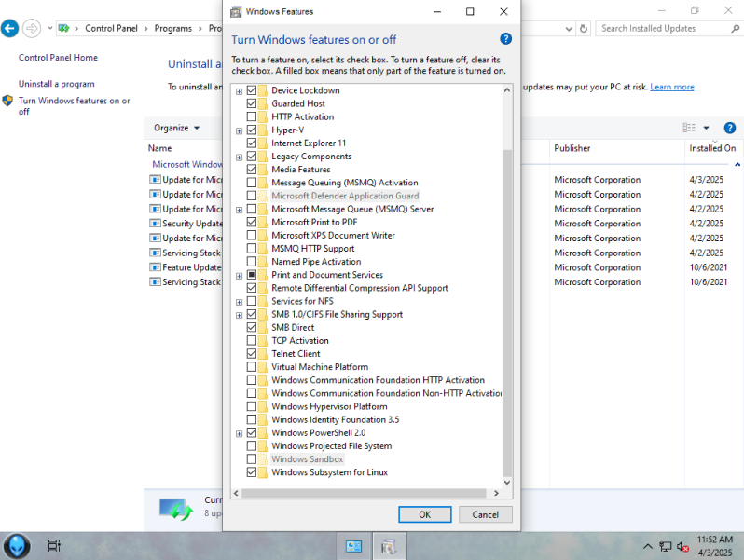The image size is (744, 560).
Task: Click the folder icon beside Telnet Client
Action: [263, 354]
